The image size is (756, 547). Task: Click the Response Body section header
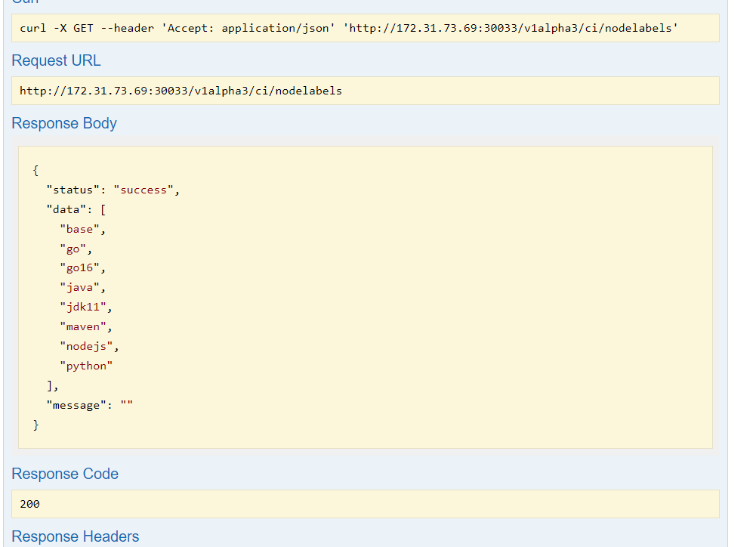coord(63,123)
